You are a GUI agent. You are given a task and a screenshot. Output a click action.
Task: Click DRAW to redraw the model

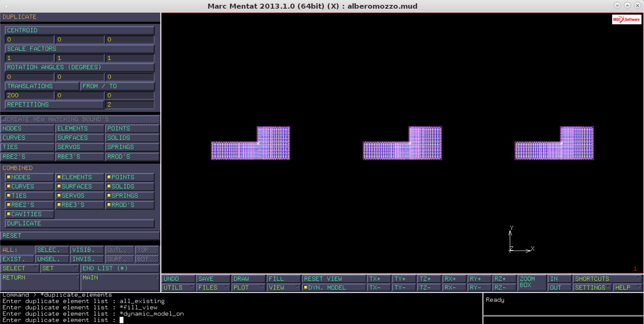(248, 279)
